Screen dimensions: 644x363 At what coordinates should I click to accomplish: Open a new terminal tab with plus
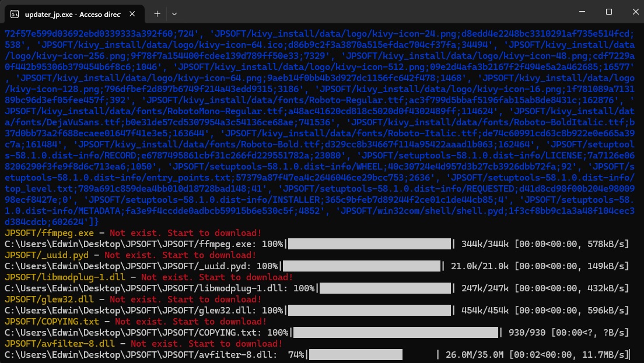point(157,14)
